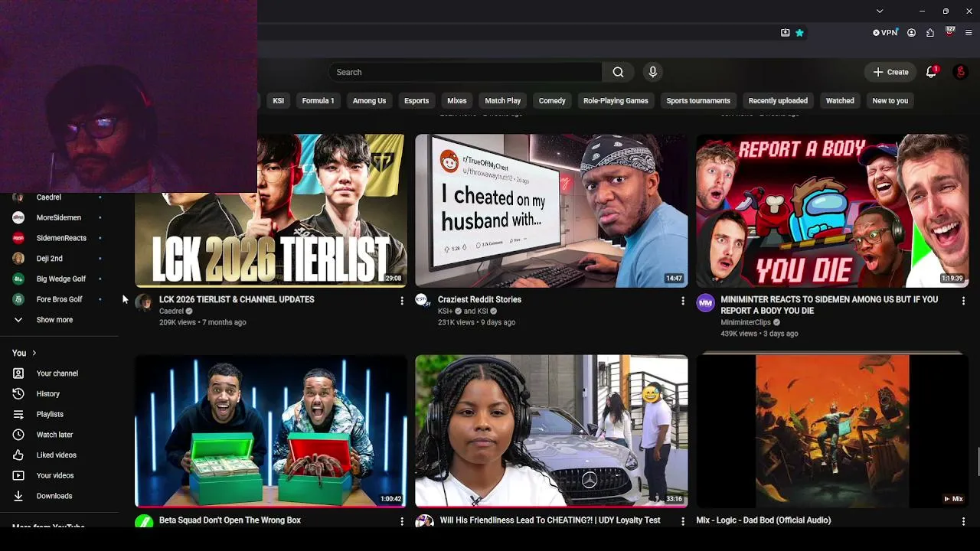Open more options for Miniminter Reacts video
980x551 pixels.
[x=963, y=301]
